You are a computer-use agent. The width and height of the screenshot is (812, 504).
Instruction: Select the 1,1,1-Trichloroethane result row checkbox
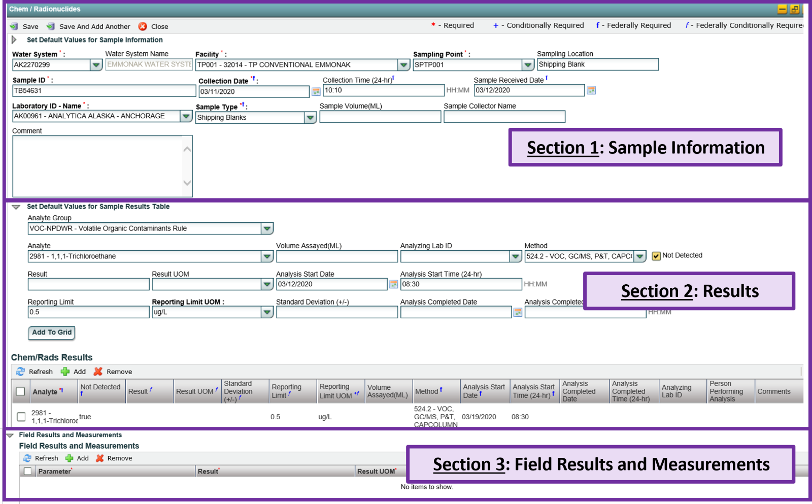click(x=21, y=417)
